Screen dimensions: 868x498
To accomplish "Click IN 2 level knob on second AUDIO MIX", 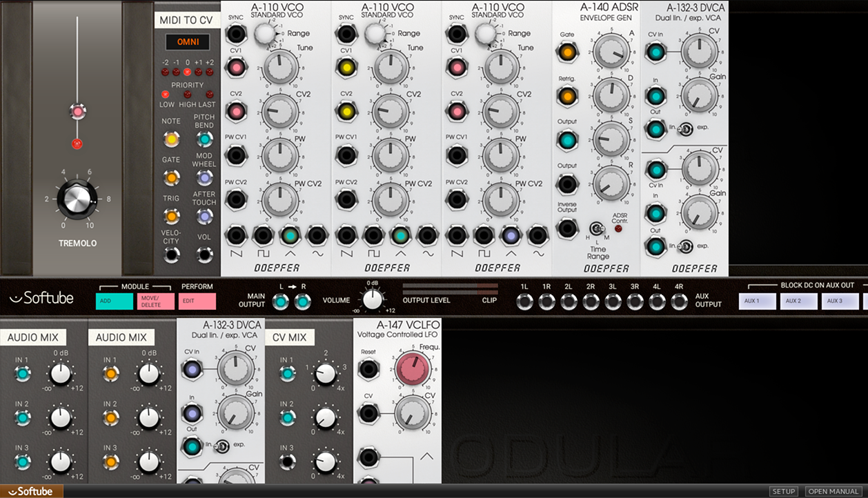I will pyautogui.click(x=149, y=419).
